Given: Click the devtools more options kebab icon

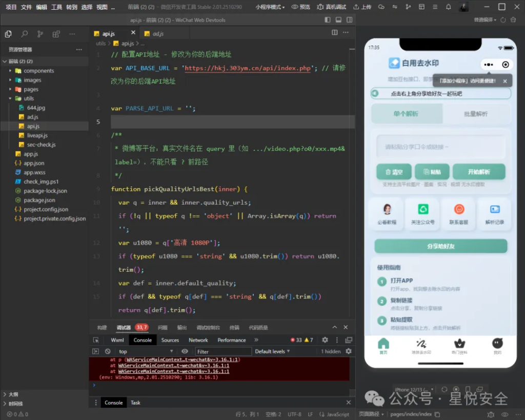Looking at the screenshot, I should click(337, 340).
